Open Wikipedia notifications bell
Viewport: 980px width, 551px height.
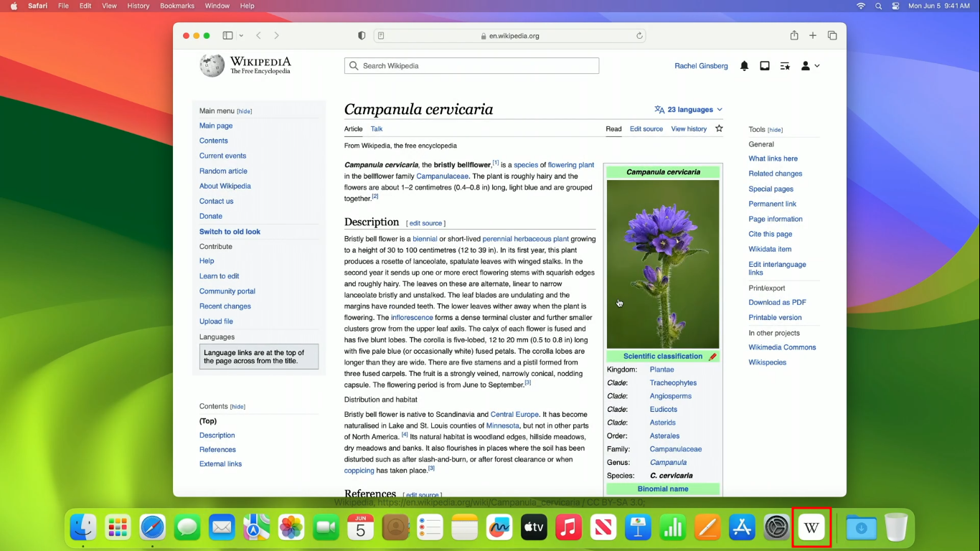(x=744, y=66)
